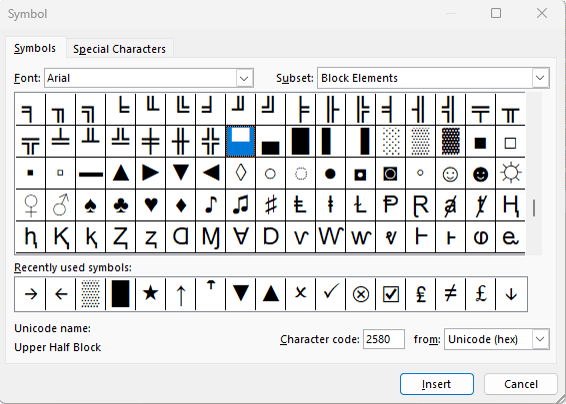566x404 pixels.
Task: Select the Upper Half Block symbol
Action: pyautogui.click(x=240, y=142)
